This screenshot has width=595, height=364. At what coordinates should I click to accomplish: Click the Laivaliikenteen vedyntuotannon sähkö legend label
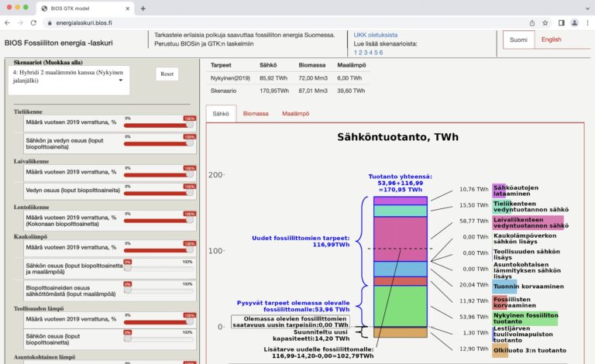[x=531, y=222]
